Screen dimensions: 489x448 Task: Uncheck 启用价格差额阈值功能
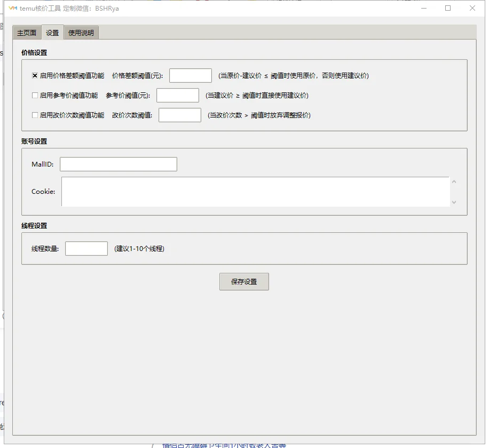(x=34, y=75)
